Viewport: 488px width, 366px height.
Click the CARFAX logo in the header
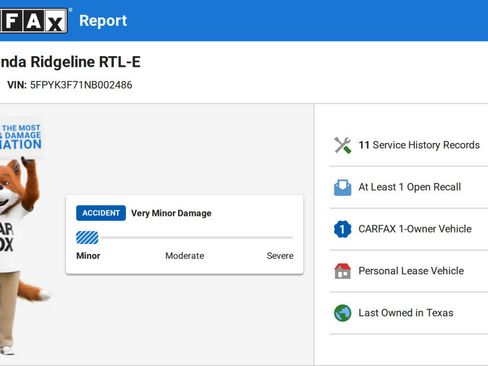(x=33, y=21)
